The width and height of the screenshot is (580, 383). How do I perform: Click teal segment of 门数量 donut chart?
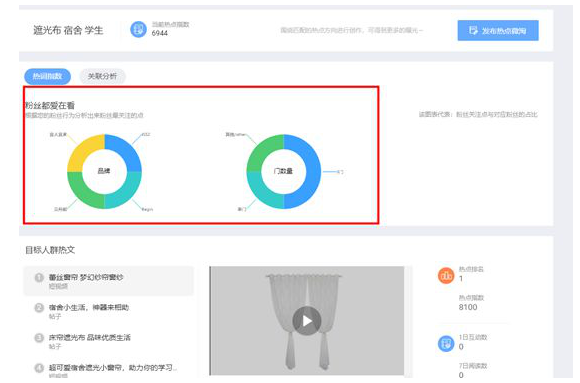point(263,192)
